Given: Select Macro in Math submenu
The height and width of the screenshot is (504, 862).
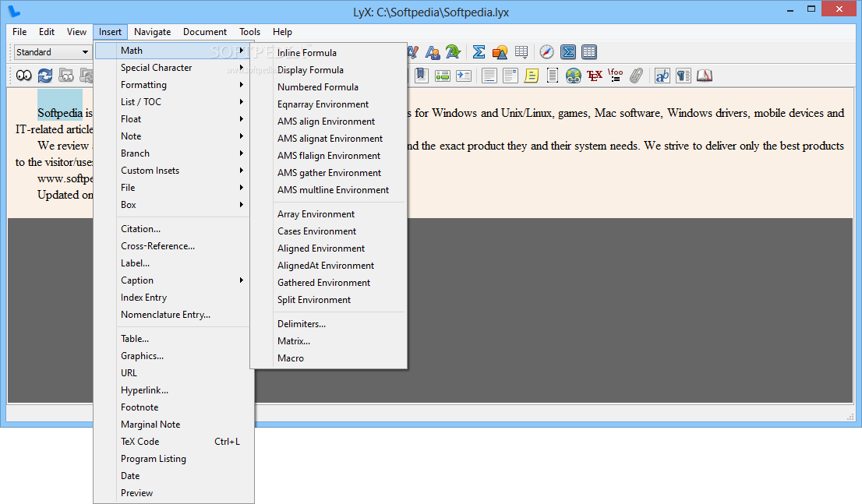Looking at the screenshot, I should click(329, 358).
